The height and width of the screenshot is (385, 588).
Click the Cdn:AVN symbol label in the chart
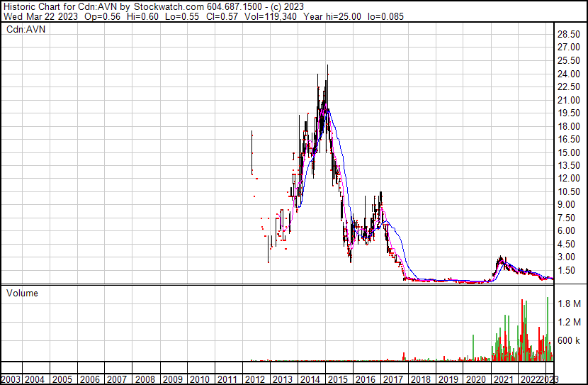(x=26, y=30)
